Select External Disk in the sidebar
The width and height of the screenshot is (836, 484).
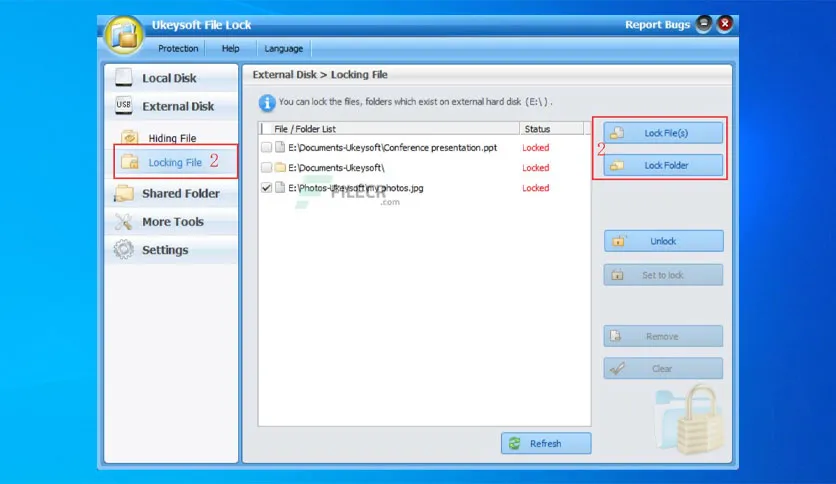click(x=171, y=106)
